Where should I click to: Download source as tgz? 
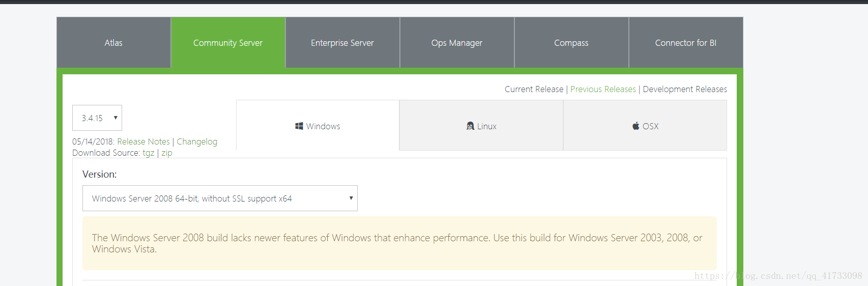click(x=148, y=153)
